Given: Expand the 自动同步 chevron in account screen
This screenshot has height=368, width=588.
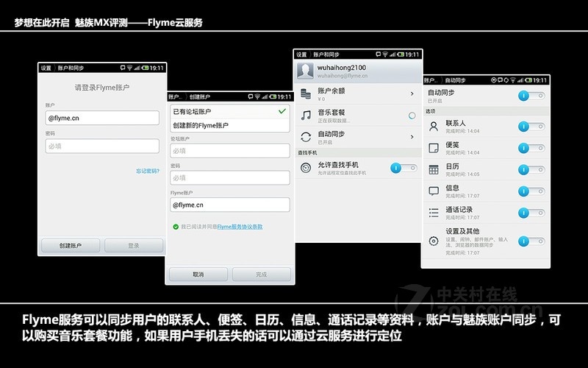Looking at the screenshot, I should (412, 137).
